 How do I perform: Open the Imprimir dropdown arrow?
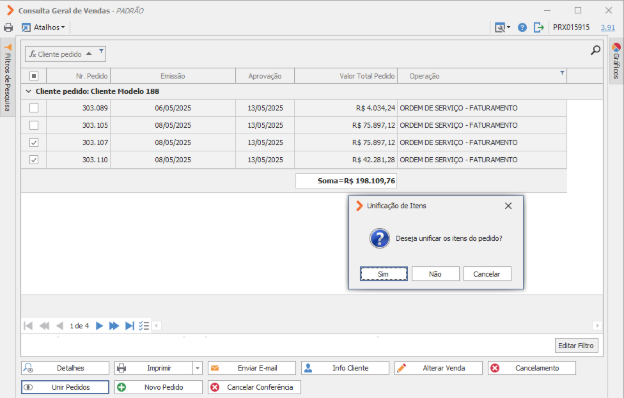197,368
